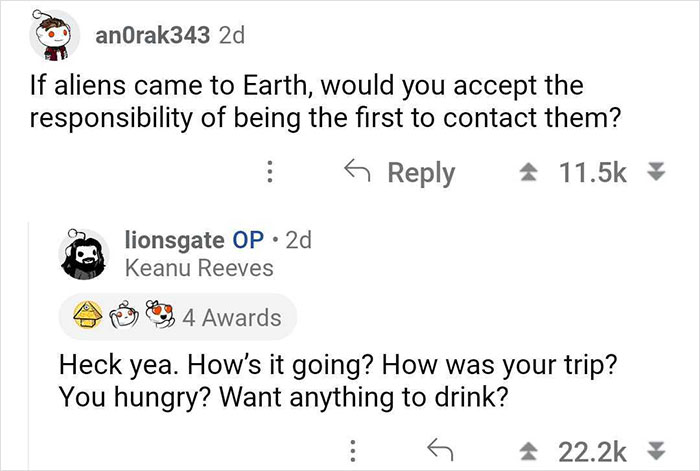
Task: Click the 2d timestamp beside lionsgate OP
Action: click(x=299, y=240)
